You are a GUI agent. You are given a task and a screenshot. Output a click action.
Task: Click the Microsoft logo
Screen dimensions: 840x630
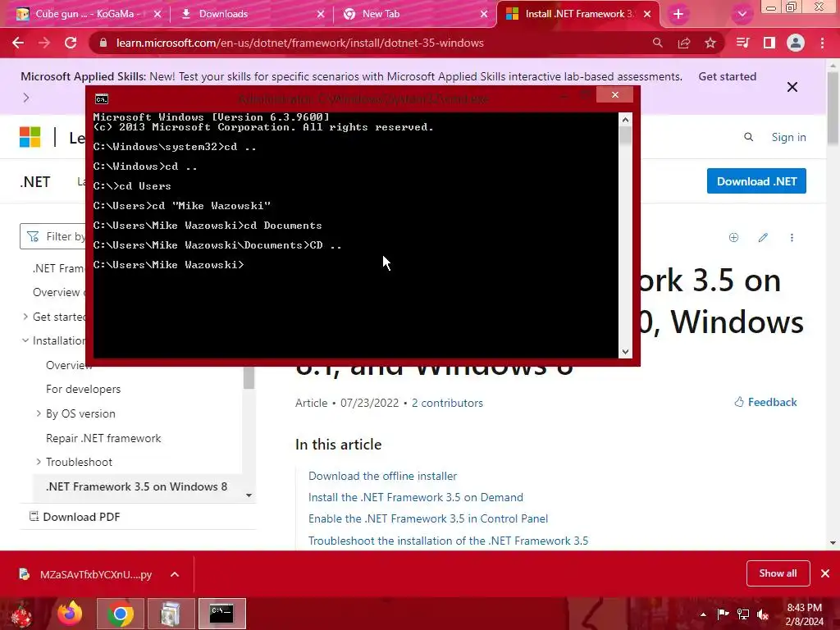click(x=30, y=137)
